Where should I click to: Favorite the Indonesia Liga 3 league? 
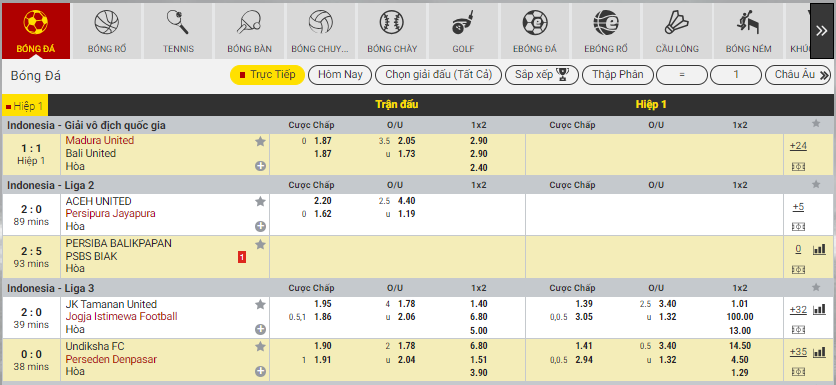pos(816,287)
